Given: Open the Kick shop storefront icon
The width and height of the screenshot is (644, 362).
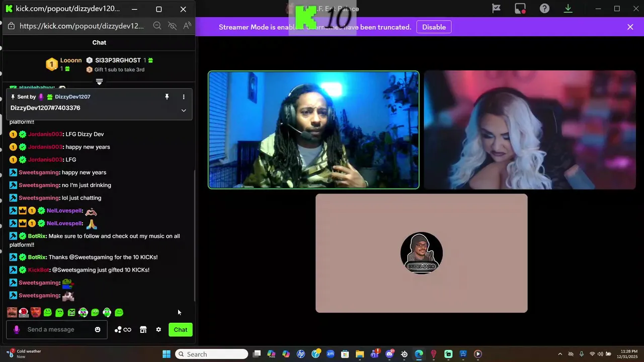Looking at the screenshot, I should [x=143, y=329].
